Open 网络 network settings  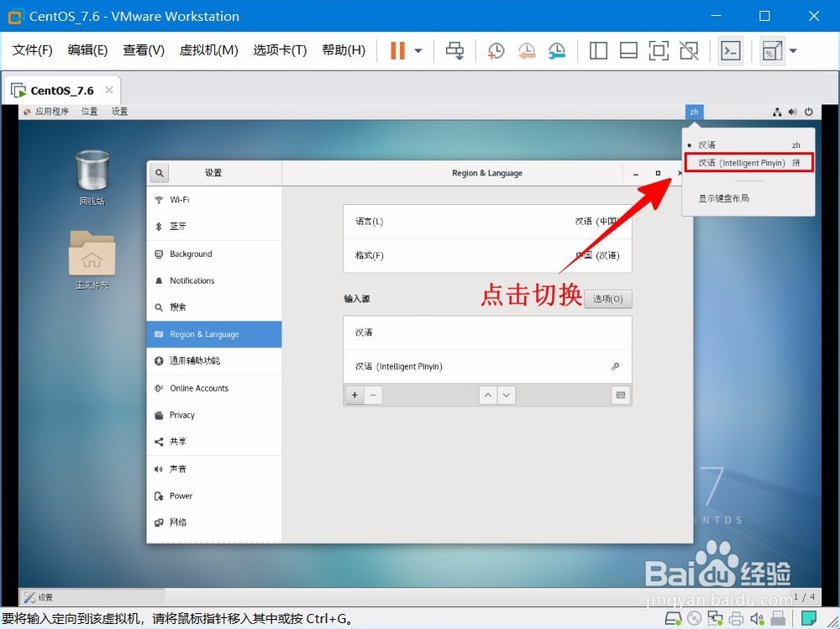pos(214,523)
